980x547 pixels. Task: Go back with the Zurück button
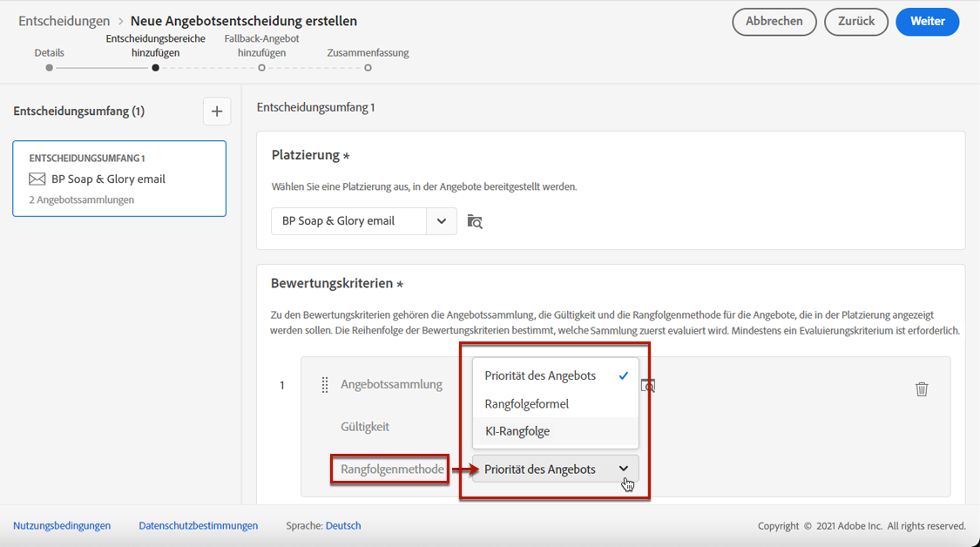point(856,21)
